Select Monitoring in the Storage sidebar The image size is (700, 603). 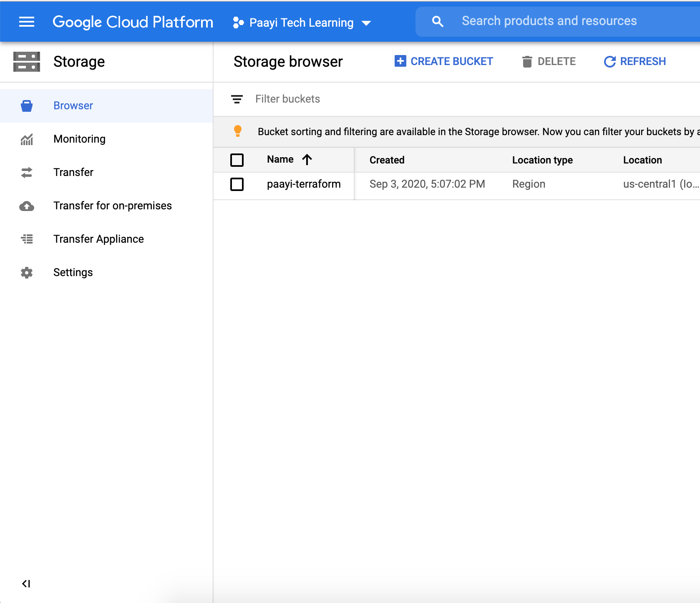point(79,139)
